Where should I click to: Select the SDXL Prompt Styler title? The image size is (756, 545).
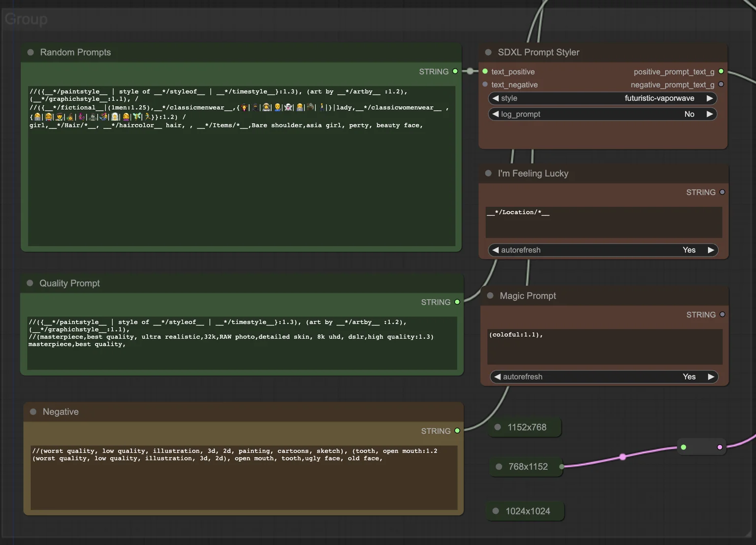tap(538, 52)
